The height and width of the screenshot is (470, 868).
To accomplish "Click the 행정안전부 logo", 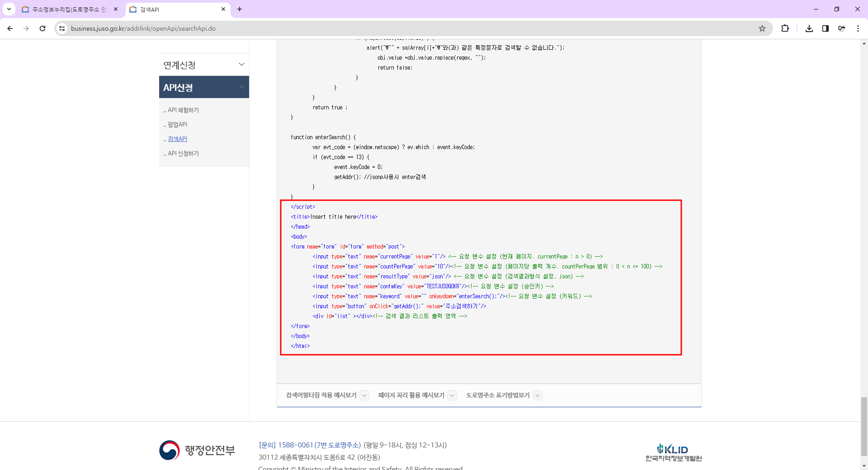I will coord(197,450).
